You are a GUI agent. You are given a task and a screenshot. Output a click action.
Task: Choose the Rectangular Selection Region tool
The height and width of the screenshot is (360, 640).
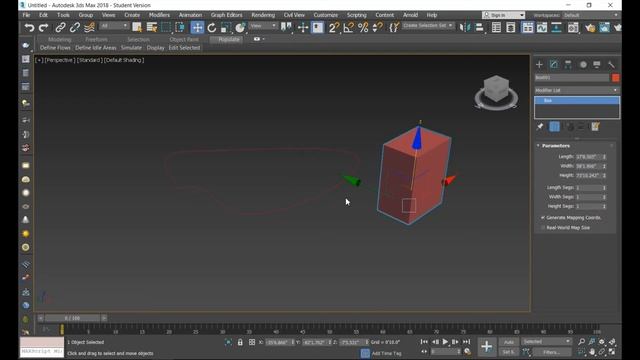[x=166, y=27]
